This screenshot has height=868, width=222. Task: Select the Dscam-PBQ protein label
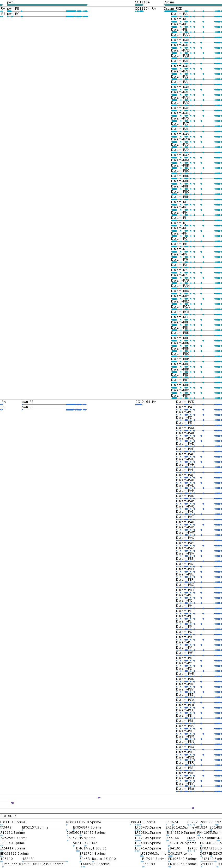185,757
